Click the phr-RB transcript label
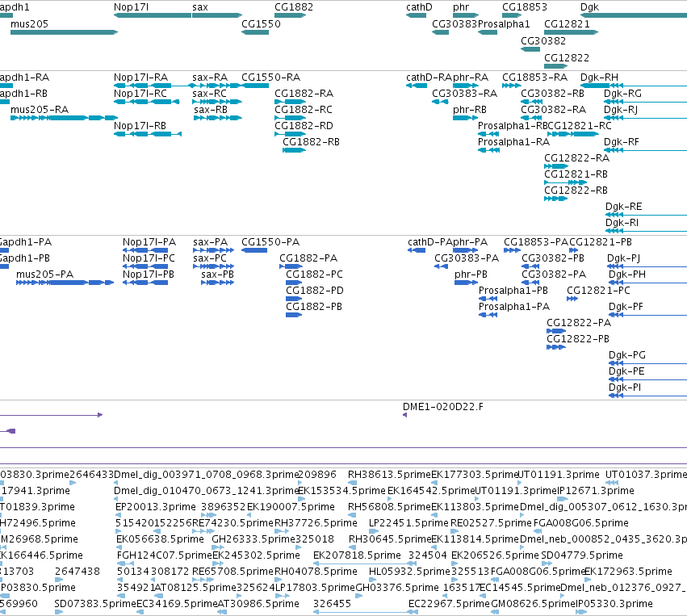This screenshot has height=616, width=687. [470, 110]
